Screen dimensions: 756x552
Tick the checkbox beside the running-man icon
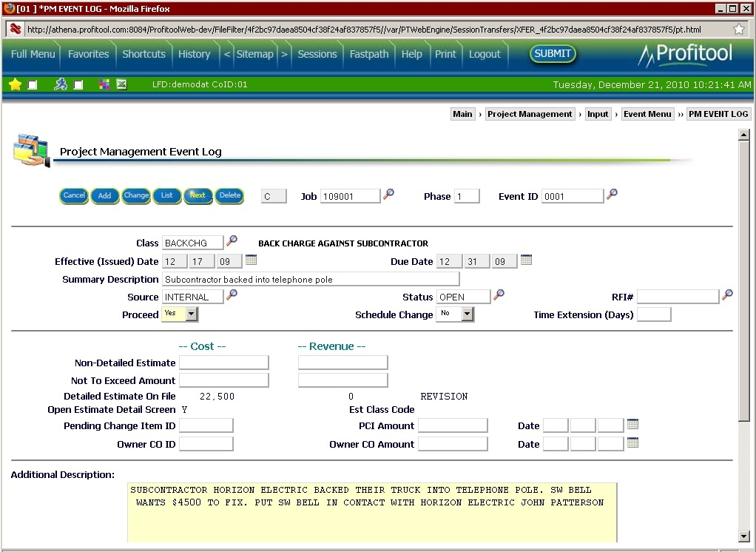pyautogui.click(x=78, y=85)
